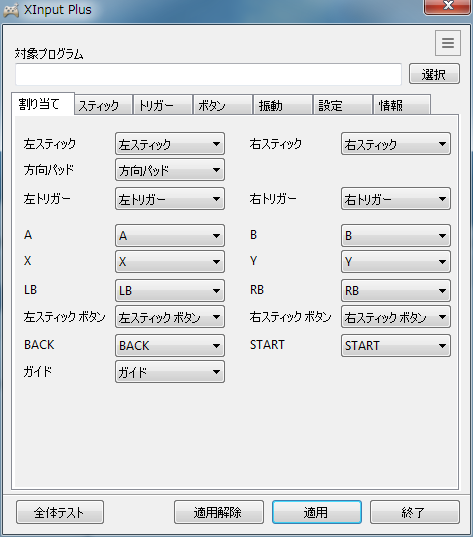This screenshot has width=473, height=537.
Task: Switch to the 振動 tab
Action: tap(283, 105)
